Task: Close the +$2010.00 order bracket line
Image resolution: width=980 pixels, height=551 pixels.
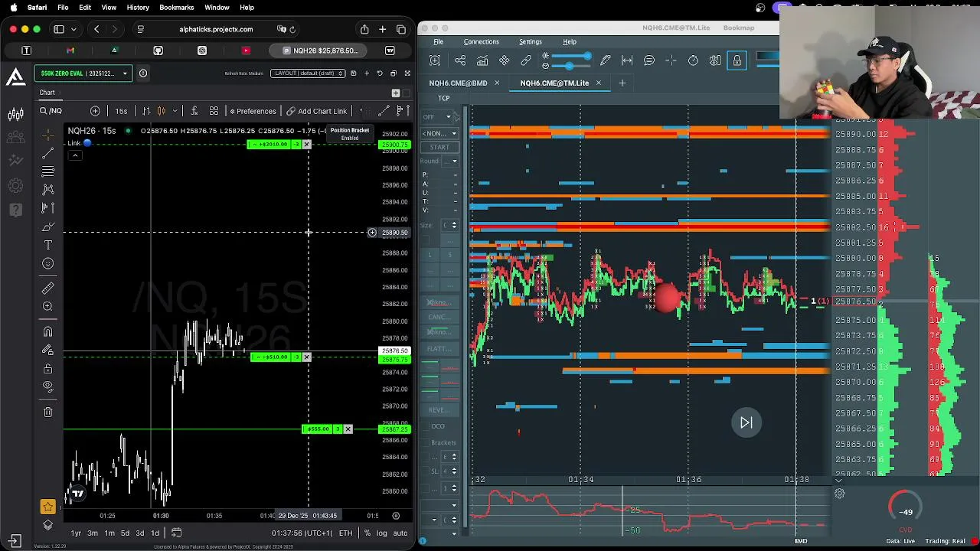Action: 306,144
